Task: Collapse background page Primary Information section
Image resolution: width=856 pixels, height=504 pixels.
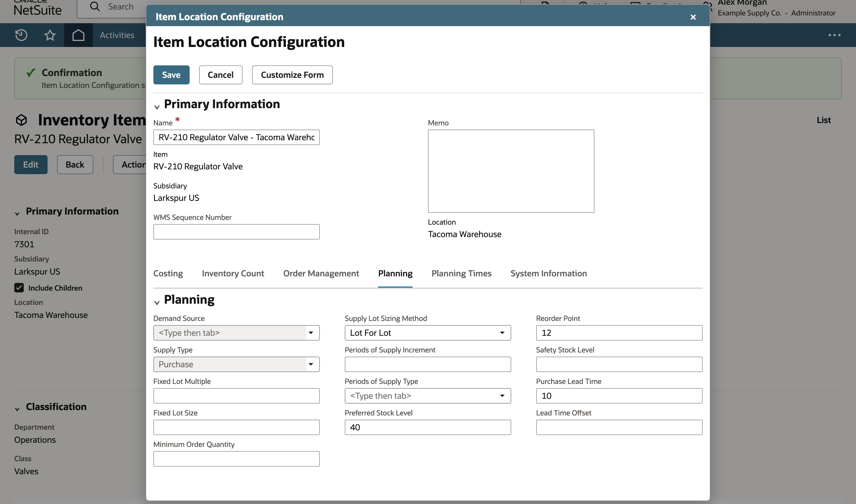Action: point(17,214)
